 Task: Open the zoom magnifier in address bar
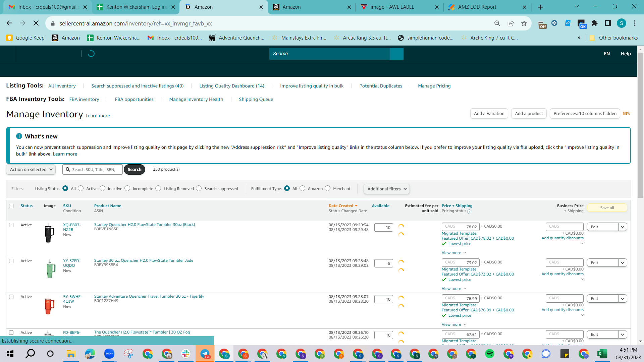[497, 23]
